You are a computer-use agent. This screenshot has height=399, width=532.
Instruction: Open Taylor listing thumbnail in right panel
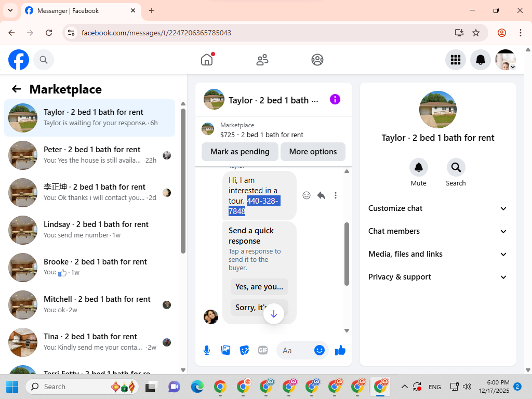pyautogui.click(x=437, y=109)
